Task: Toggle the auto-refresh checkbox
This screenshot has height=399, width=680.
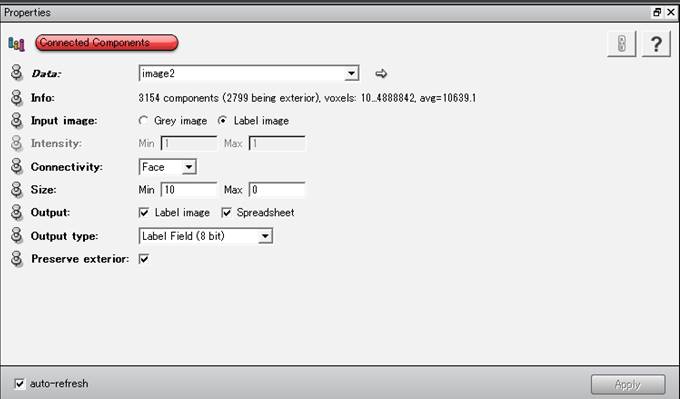Action: 20,383
